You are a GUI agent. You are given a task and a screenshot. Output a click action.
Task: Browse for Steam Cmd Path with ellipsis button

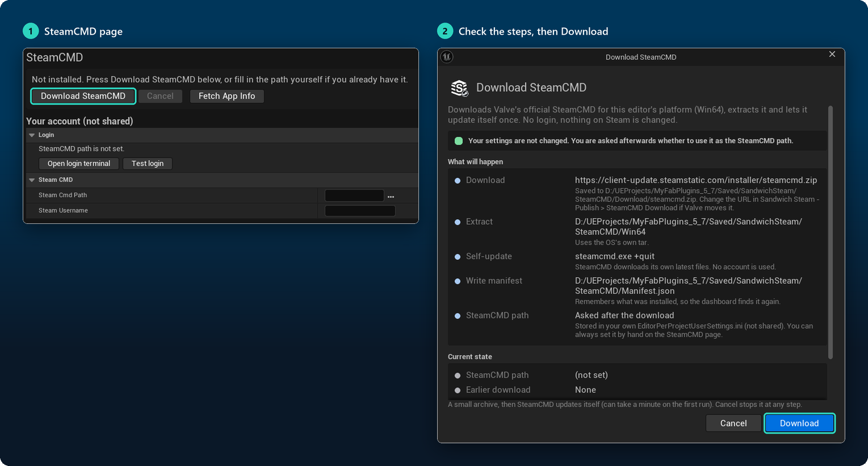[x=391, y=196]
